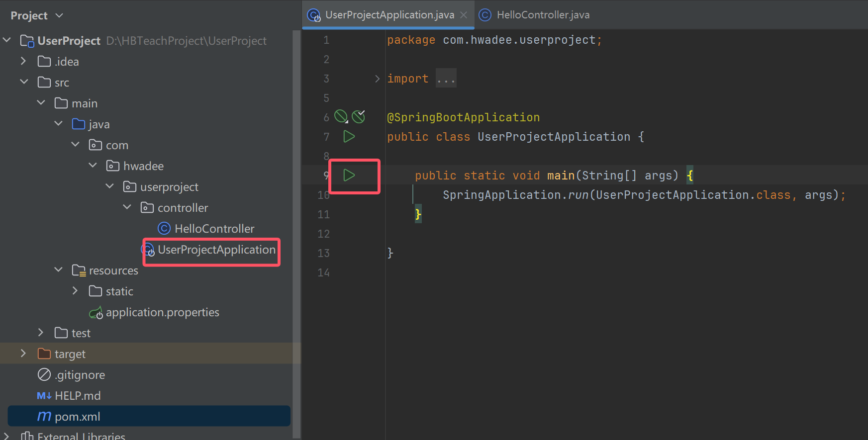Collapse the userproject package
The width and height of the screenshot is (868, 440).
(x=110, y=186)
